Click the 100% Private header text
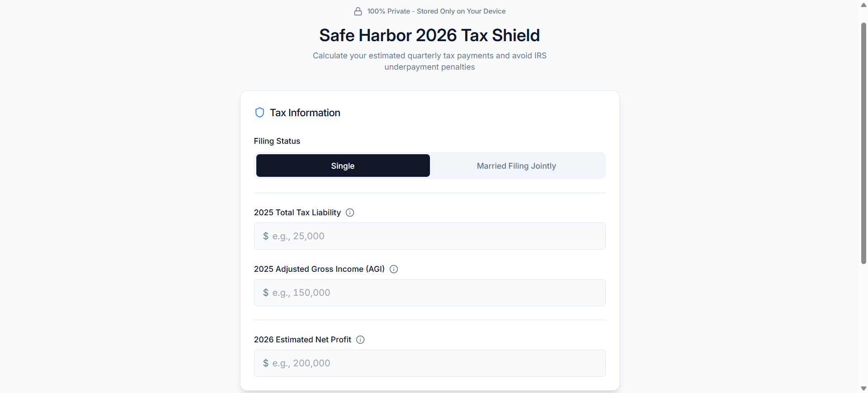 point(436,11)
